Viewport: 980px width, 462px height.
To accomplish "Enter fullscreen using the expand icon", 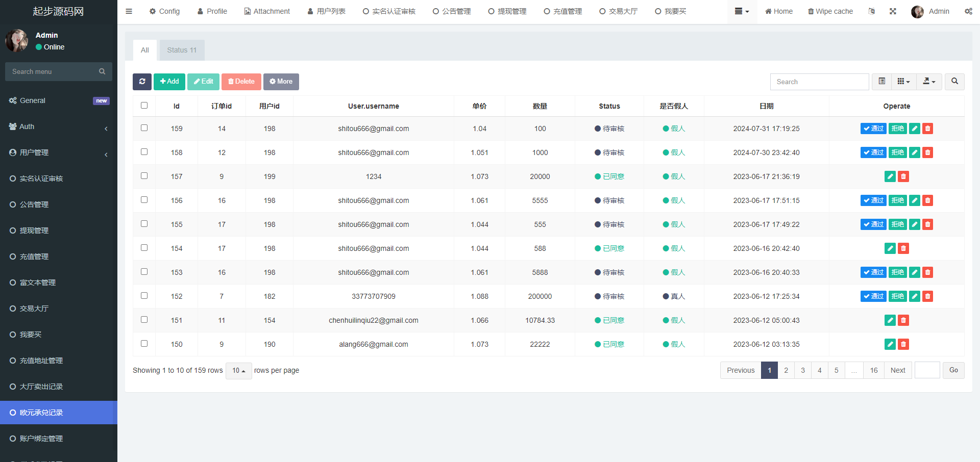I will coord(893,11).
